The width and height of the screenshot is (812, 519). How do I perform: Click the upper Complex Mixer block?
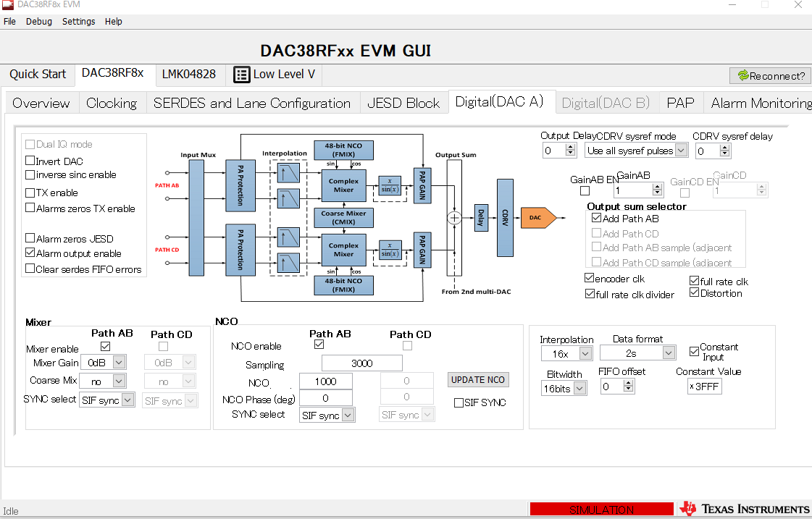[x=343, y=185]
